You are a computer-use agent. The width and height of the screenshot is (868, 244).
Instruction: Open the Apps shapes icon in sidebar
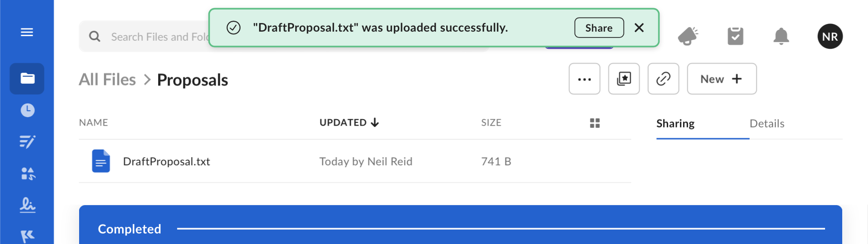point(28,174)
